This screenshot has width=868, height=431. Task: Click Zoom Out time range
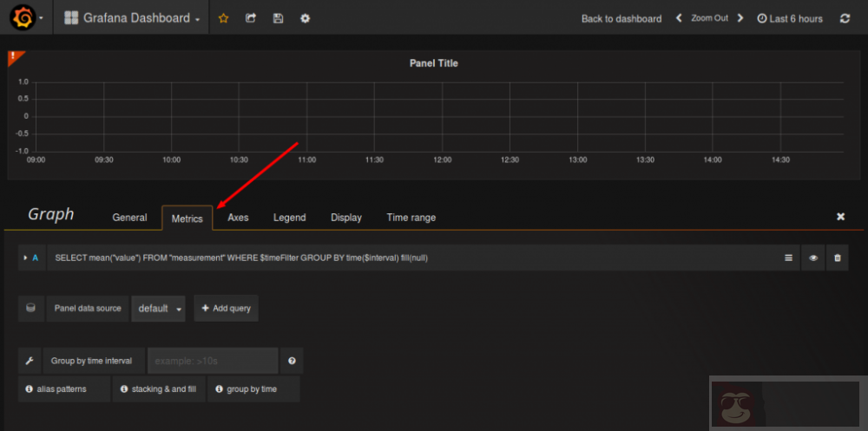coord(709,18)
